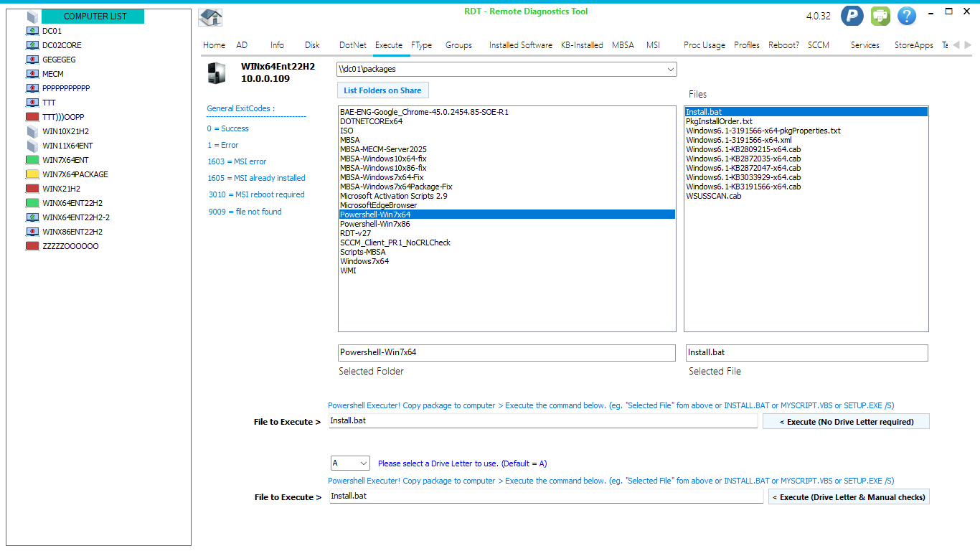Click the TTT computer icon
Viewport: 980px width, 551px height.
pos(32,103)
